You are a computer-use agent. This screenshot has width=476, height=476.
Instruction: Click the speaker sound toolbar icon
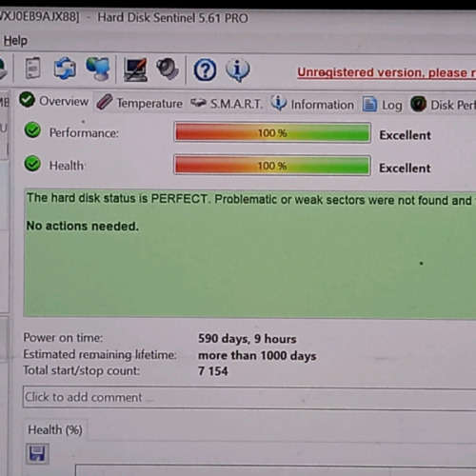coord(168,69)
